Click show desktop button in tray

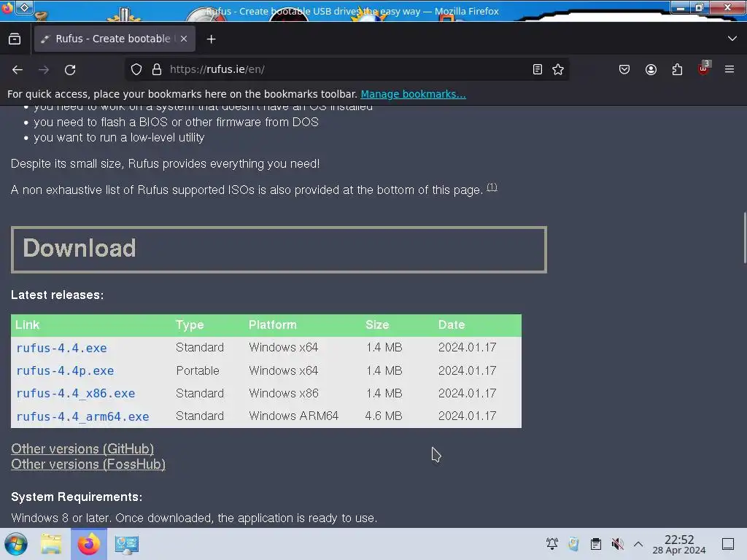pyautogui.click(x=728, y=544)
